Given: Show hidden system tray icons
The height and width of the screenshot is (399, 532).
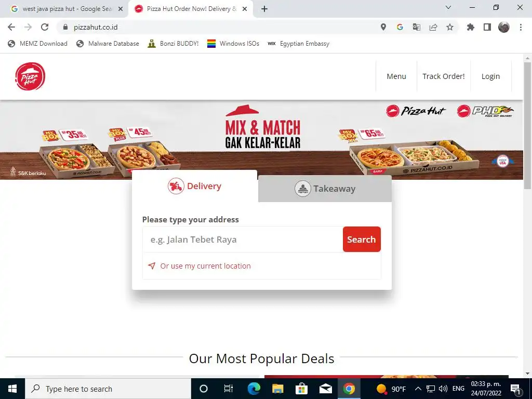Looking at the screenshot, I should coord(418,389).
